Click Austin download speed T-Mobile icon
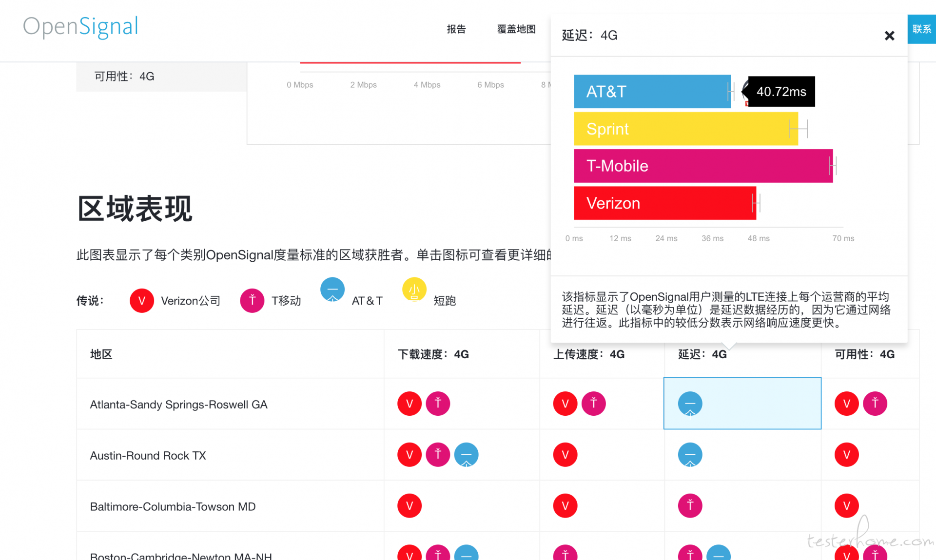 coord(438,455)
